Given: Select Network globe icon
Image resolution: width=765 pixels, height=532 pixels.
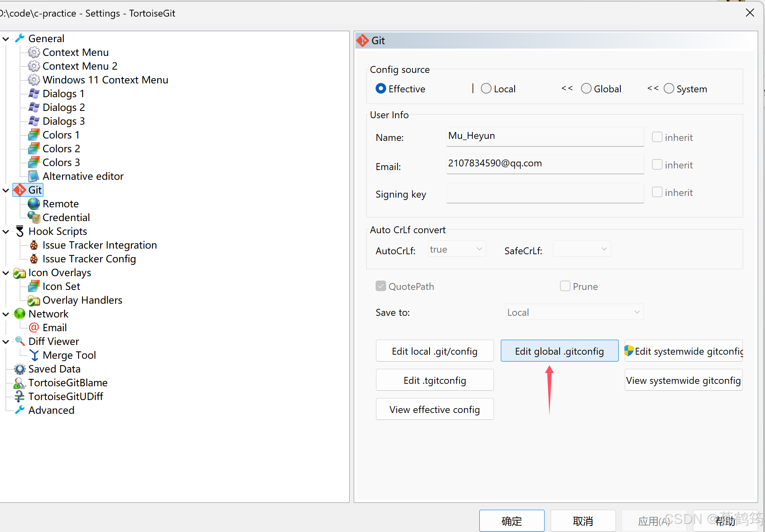Looking at the screenshot, I should tap(19, 314).
